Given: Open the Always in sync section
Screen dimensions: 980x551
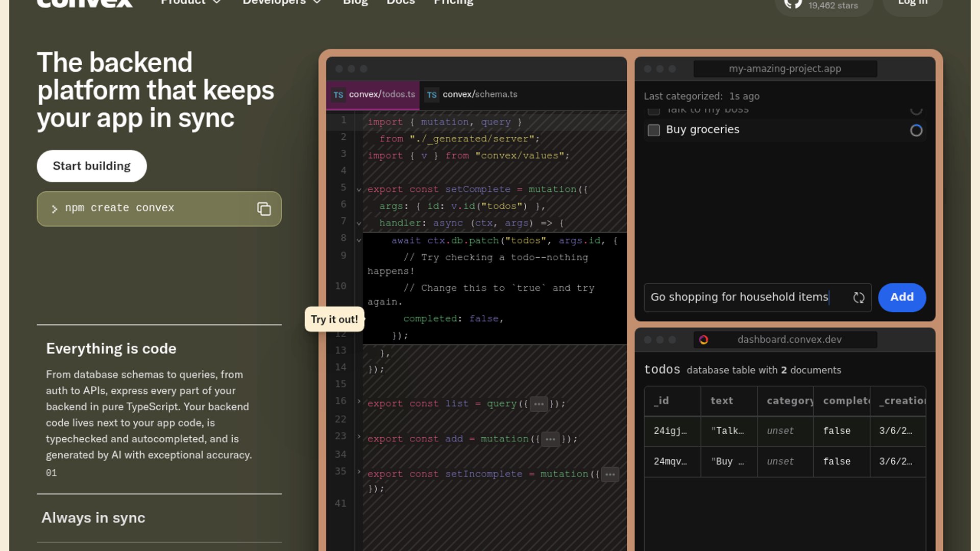Looking at the screenshot, I should point(93,518).
